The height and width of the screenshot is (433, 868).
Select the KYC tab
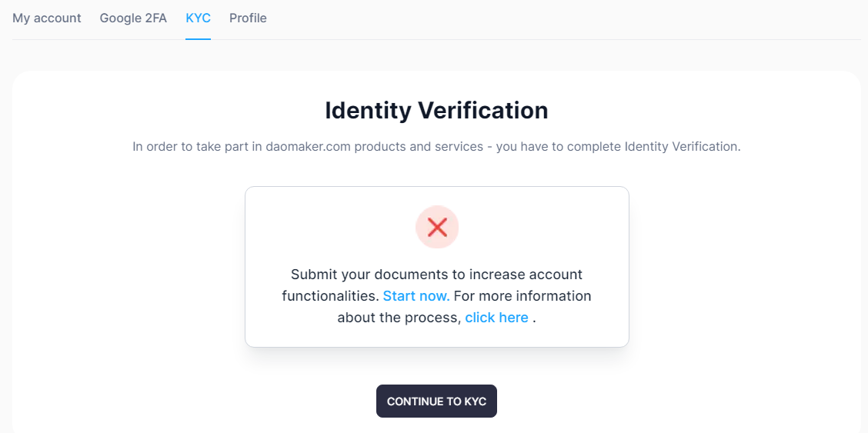(198, 18)
